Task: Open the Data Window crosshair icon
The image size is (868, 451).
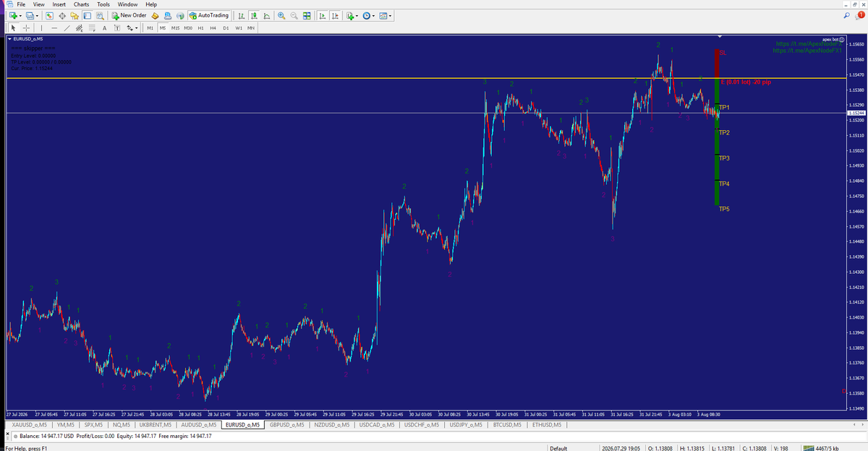Action: coord(62,15)
